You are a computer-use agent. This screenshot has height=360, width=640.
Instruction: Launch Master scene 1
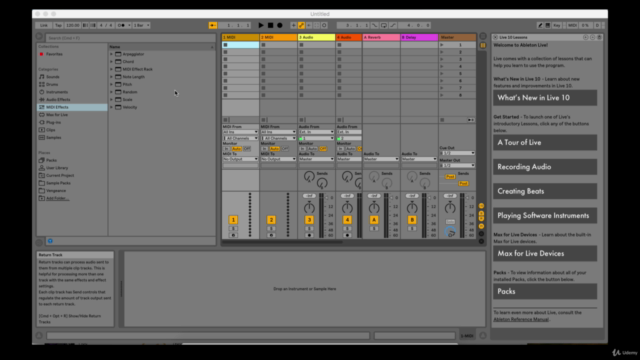click(x=442, y=45)
